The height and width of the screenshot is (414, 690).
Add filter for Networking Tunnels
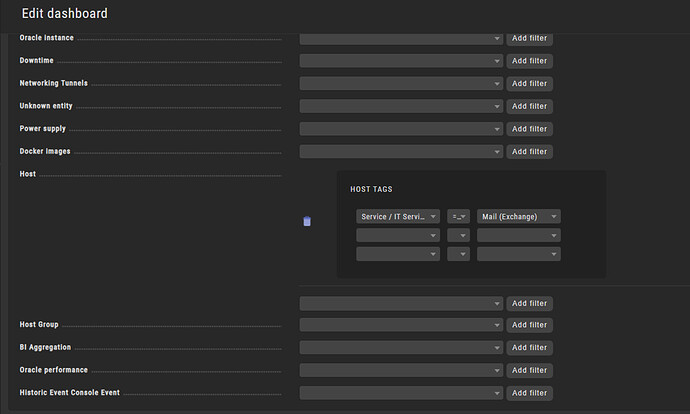click(529, 84)
